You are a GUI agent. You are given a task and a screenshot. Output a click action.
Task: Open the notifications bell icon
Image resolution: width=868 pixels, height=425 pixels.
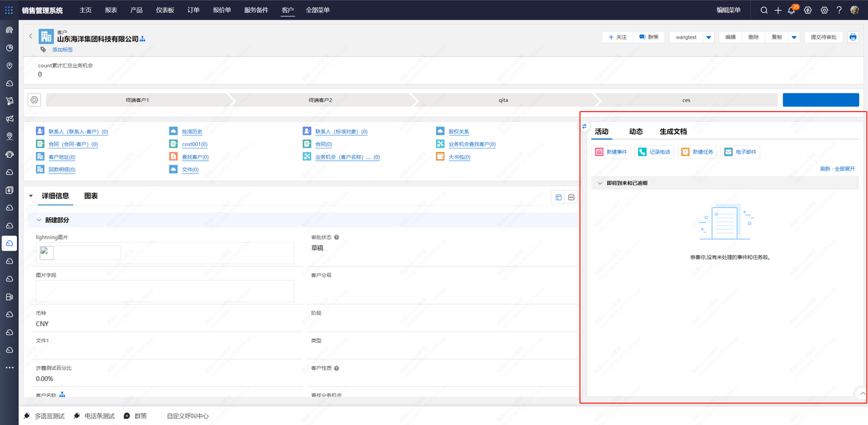pyautogui.click(x=791, y=10)
